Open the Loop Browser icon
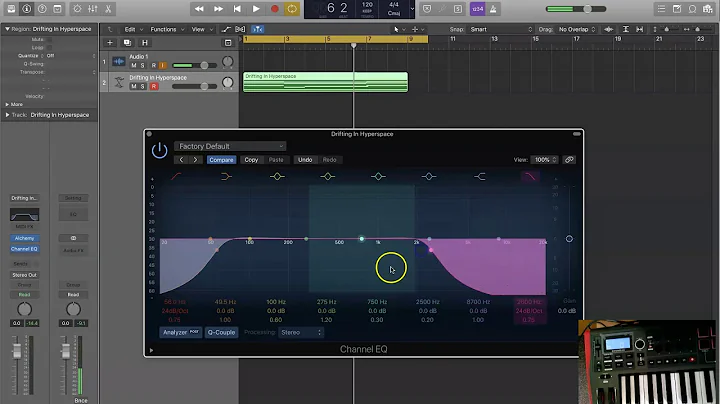 pyautogui.click(x=692, y=9)
